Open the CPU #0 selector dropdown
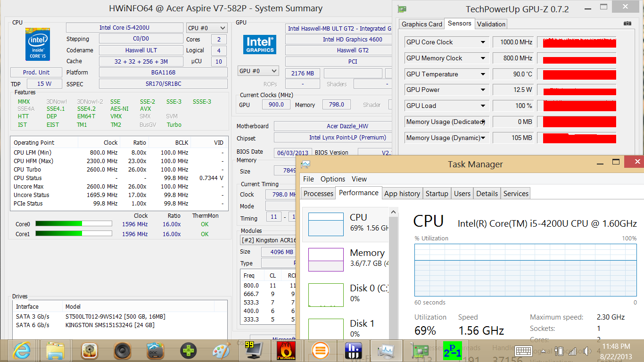 click(x=206, y=28)
